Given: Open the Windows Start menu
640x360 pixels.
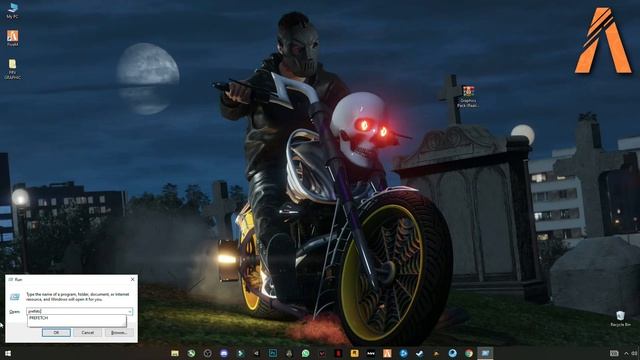Looking at the screenshot, I should coord(7,353).
